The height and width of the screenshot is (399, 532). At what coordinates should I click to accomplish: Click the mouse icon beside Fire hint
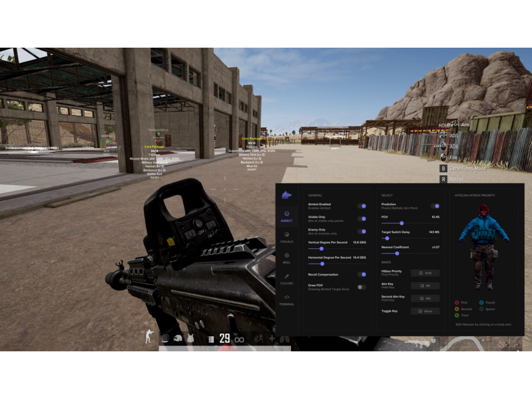(443, 157)
